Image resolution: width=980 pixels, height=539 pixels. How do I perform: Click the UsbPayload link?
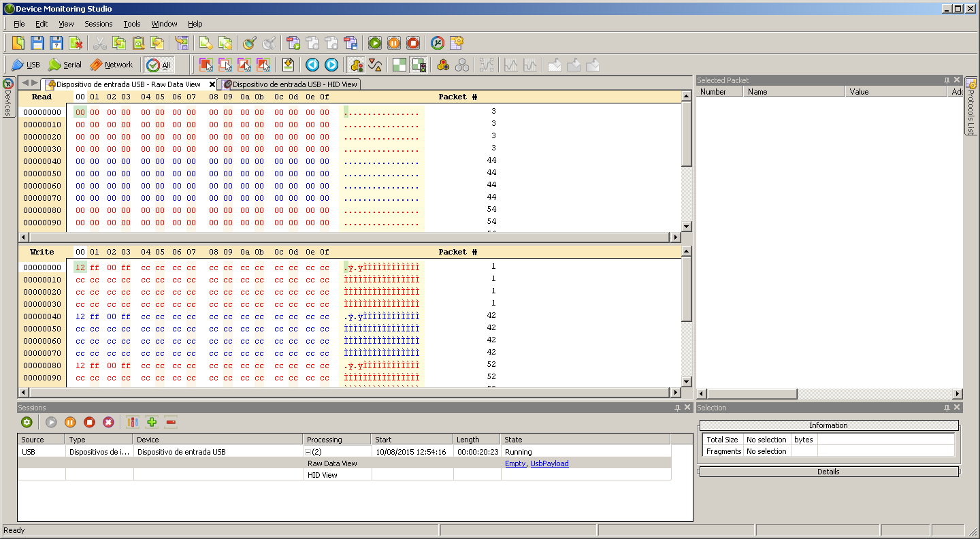549,463
